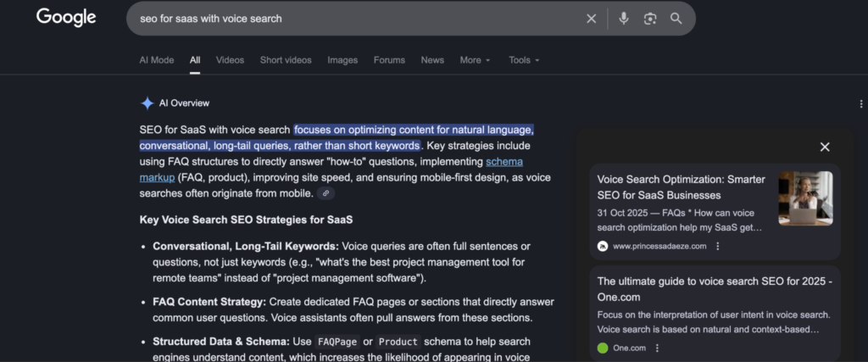The height and width of the screenshot is (362, 868).
Task: Clear the search query with the X icon
Action: point(591,19)
